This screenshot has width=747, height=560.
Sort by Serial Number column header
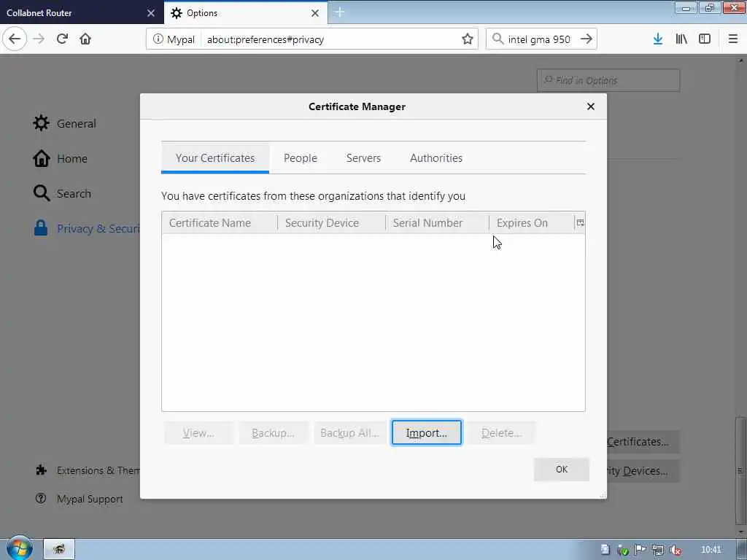click(438, 223)
